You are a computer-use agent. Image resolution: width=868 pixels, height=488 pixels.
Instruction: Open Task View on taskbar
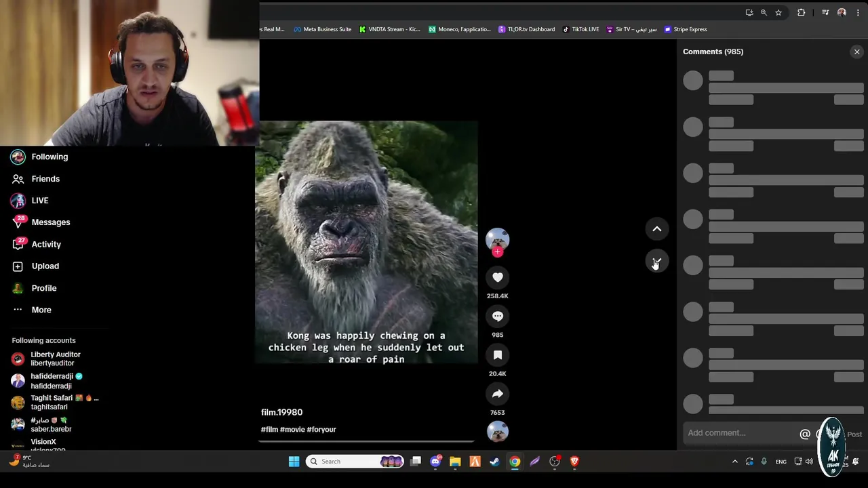(416, 462)
